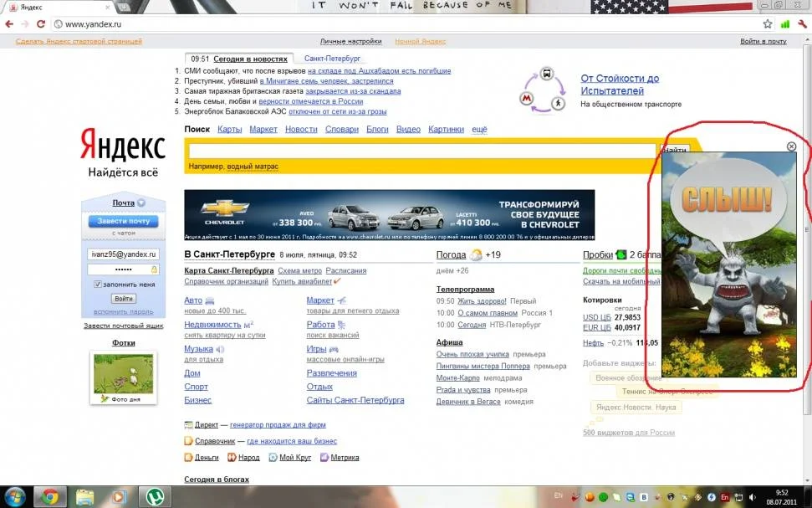Click the Недвижимость category link

212,325
